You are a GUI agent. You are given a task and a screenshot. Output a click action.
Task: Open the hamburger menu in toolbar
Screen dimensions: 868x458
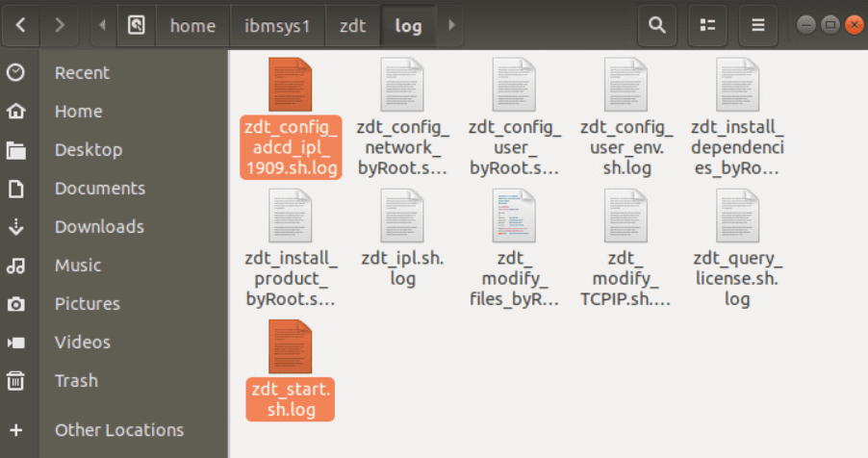click(758, 25)
